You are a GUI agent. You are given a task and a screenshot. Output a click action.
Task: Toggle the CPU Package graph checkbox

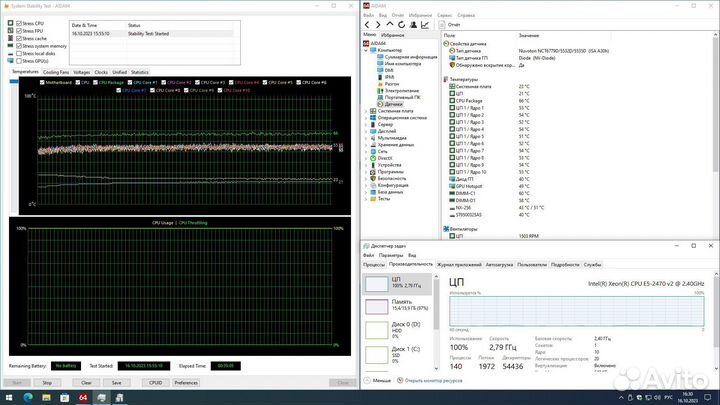pyautogui.click(x=96, y=83)
